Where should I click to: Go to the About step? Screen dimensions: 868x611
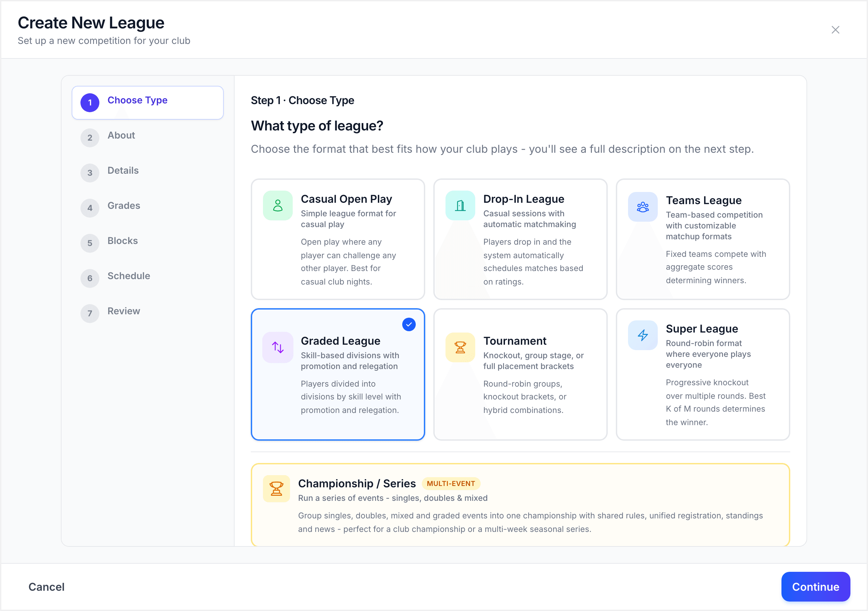tap(147, 138)
